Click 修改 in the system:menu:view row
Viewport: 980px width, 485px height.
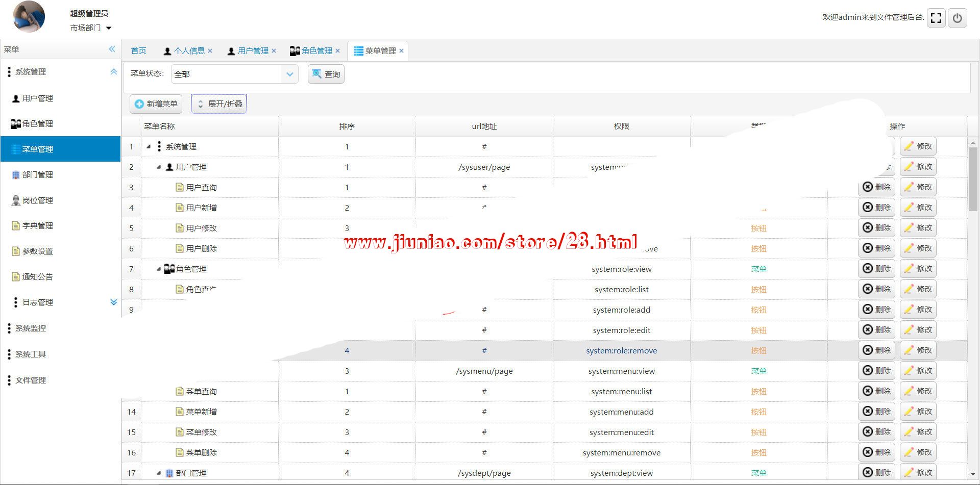click(918, 371)
